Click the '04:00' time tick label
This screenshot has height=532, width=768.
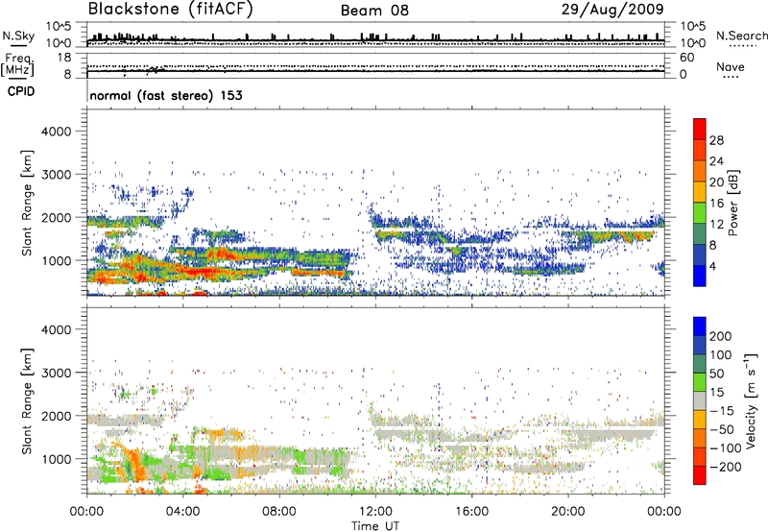[183, 512]
